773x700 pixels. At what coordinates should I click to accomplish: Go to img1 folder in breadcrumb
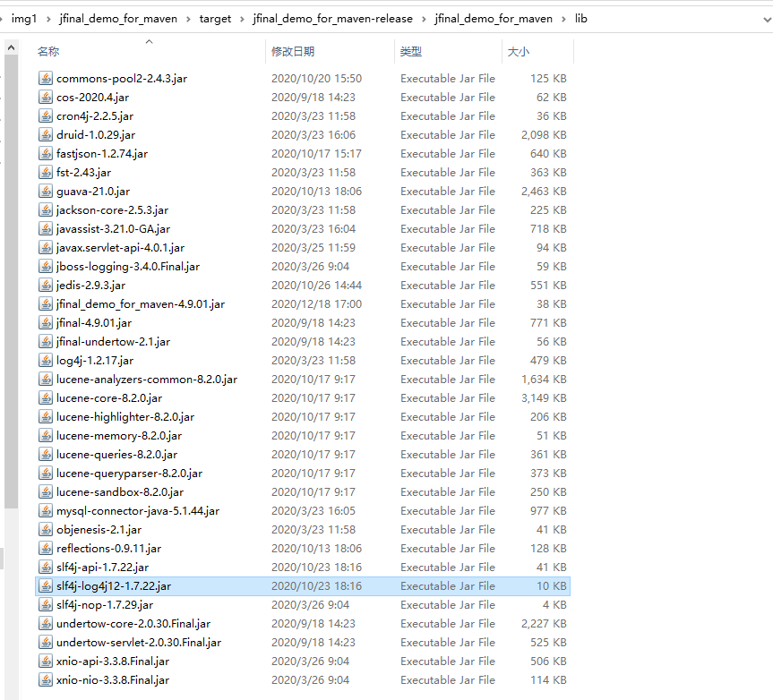tap(24, 19)
